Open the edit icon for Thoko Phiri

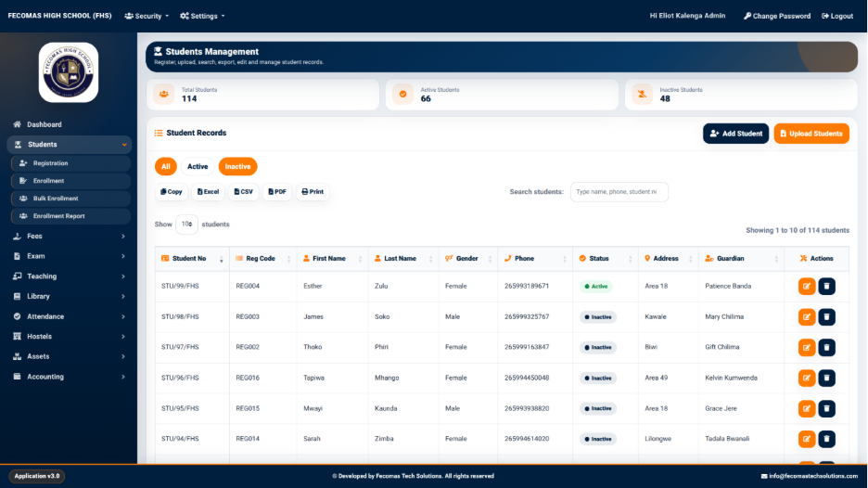807,347
